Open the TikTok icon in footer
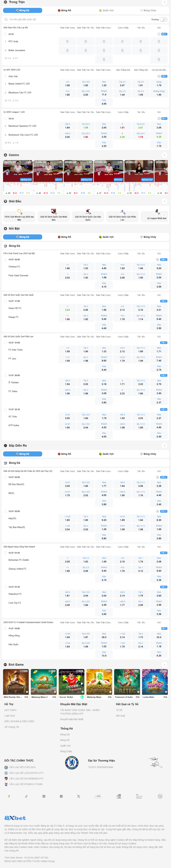This screenshot has height=868, width=171. click(x=26, y=796)
